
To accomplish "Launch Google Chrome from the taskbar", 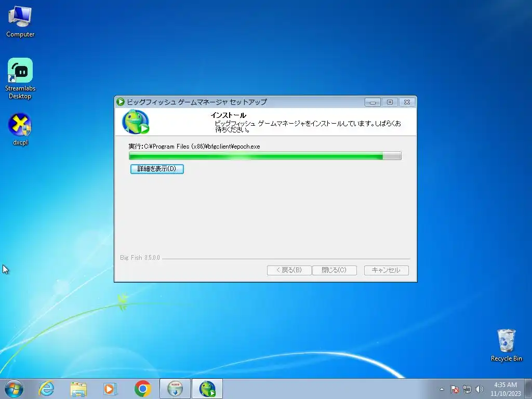I will [142, 389].
